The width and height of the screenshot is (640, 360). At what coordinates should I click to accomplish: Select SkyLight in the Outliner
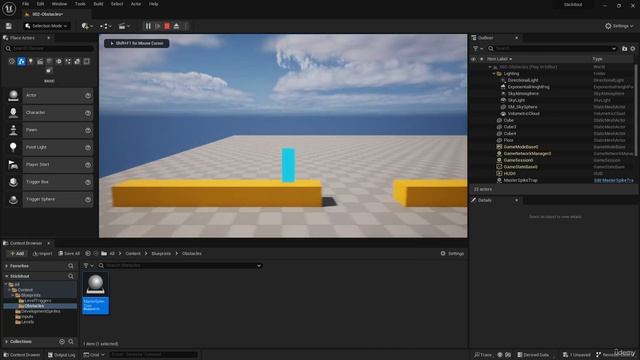516,100
